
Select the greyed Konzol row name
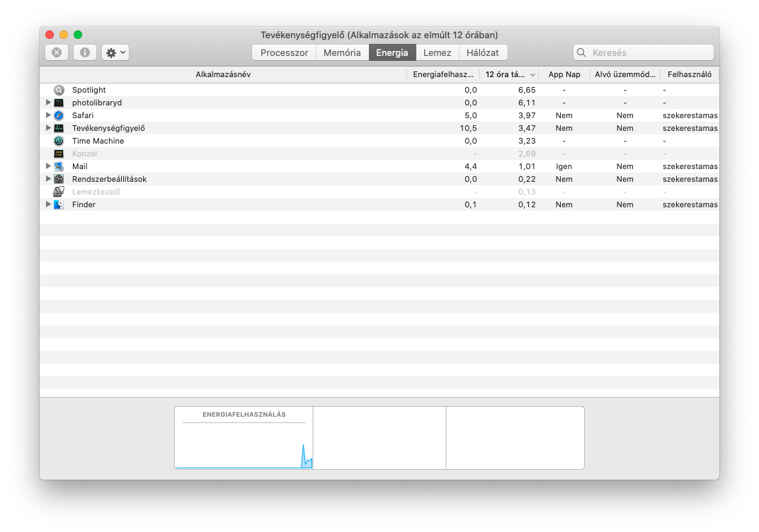pos(85,154)
